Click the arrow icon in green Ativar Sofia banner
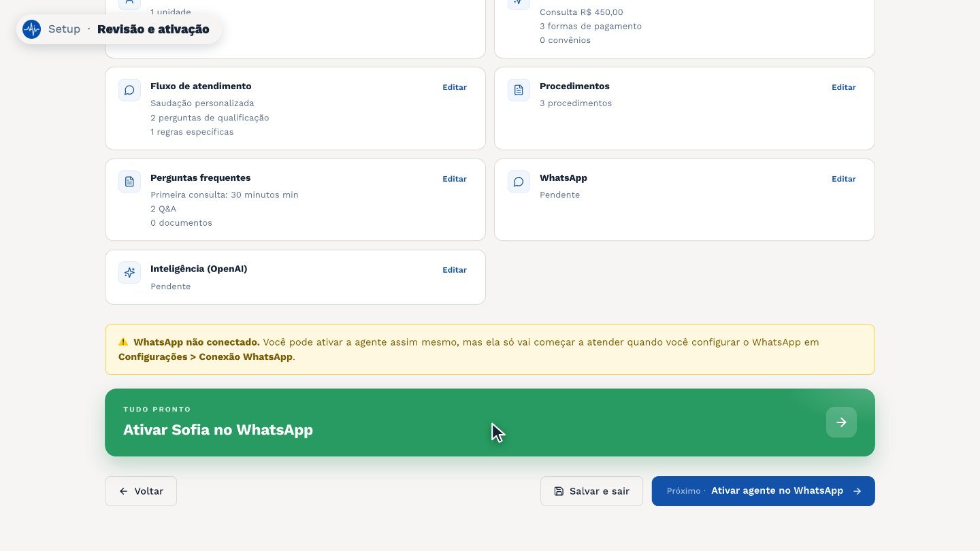This screenshot has height=551, width=980. click(x=841, y=422)
